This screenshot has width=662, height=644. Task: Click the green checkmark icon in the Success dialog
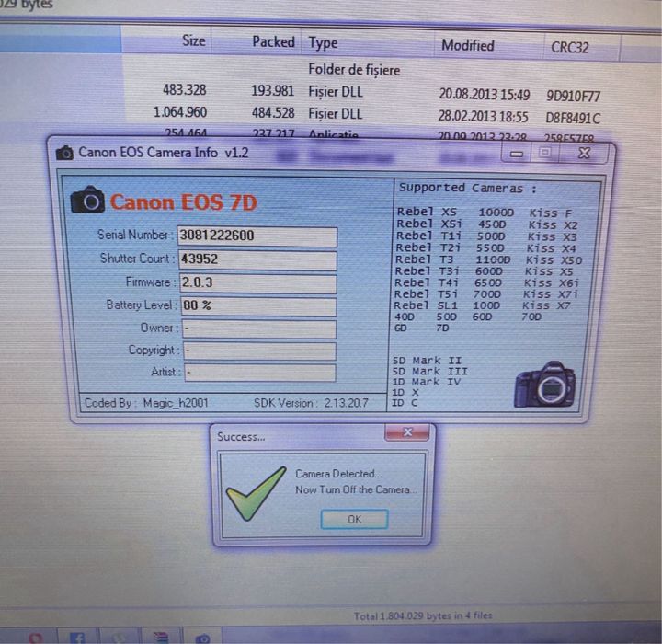pos(256,493)
